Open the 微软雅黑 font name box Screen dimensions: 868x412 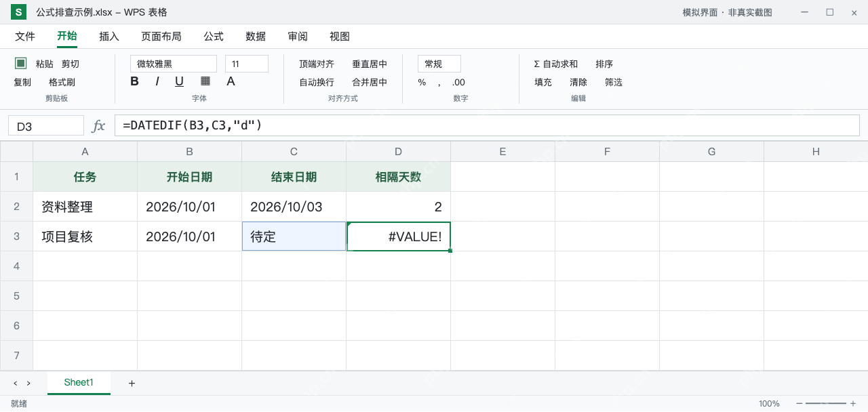click(174, 64)
